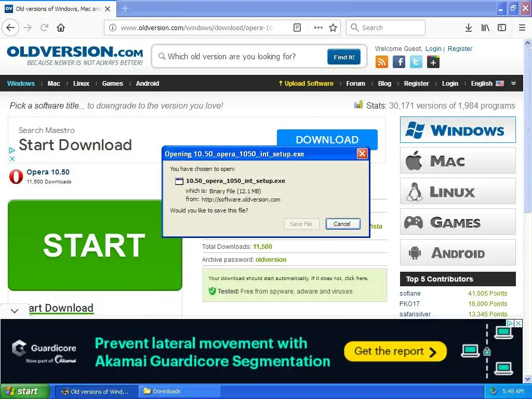Toggle the sidebar icon in toolbar
532x399 pixels.
pyautogui.click(x=502, y=28)
